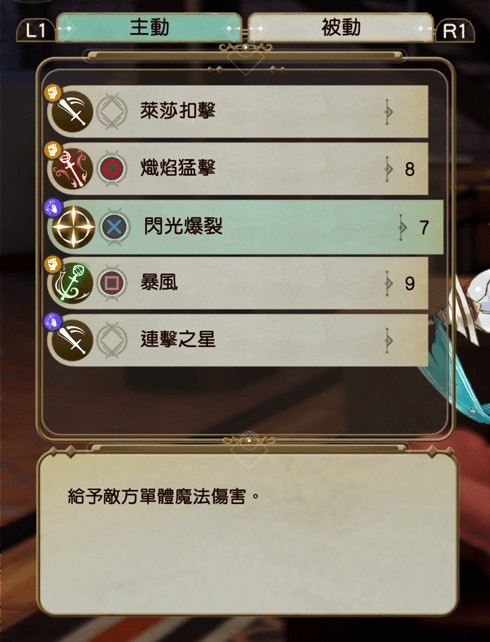Click the skill description text box
The width and height of the screenshot is (490, 642).
pos(248,534)
